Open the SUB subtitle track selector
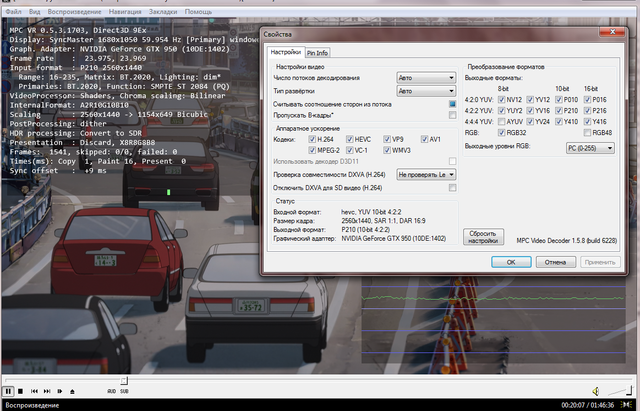Image resolution: width=640 pixels, height=411 pixels. pos(124,391)
